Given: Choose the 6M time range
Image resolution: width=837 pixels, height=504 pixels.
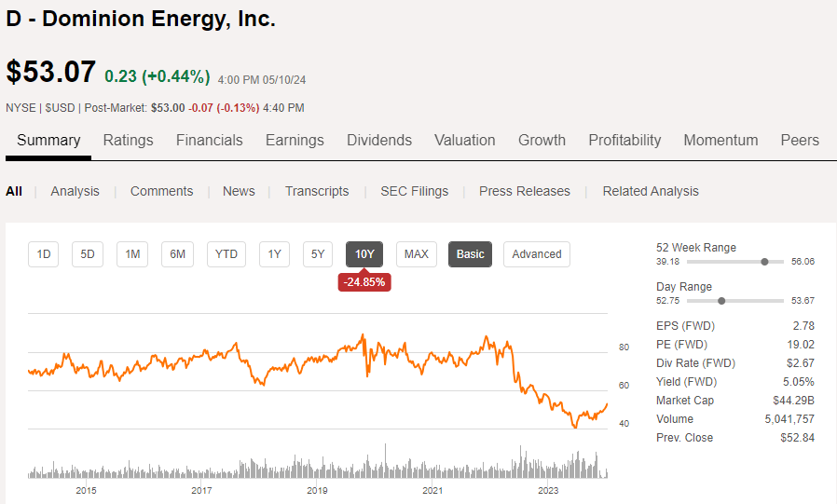Looking at the screenshot, I should coord(177,254).
